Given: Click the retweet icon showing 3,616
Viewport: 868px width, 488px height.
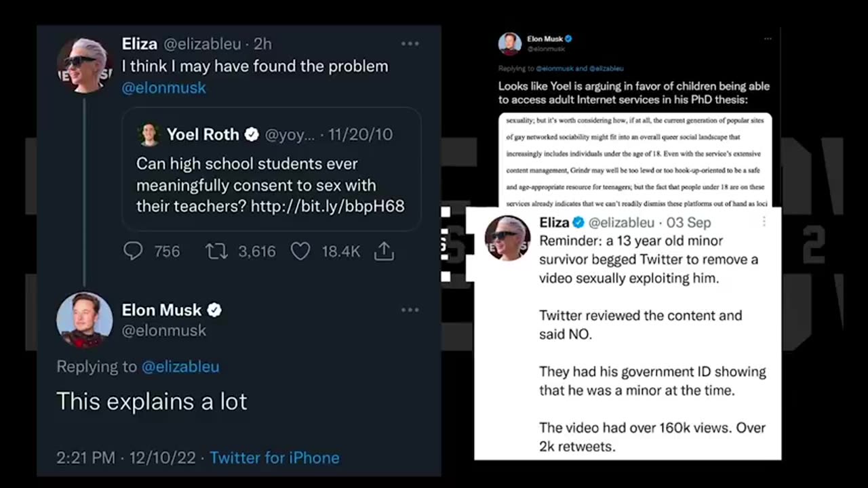Looking at the screenshot, I should [216, 251].
